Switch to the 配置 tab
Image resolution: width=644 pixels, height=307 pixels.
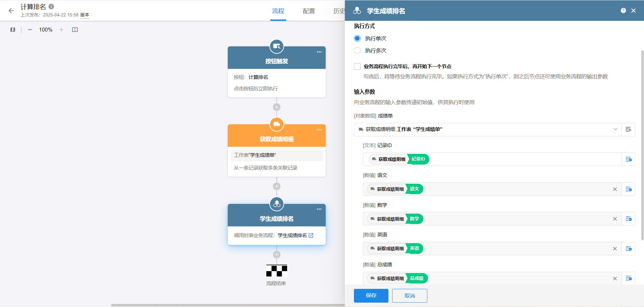[309, 11]
